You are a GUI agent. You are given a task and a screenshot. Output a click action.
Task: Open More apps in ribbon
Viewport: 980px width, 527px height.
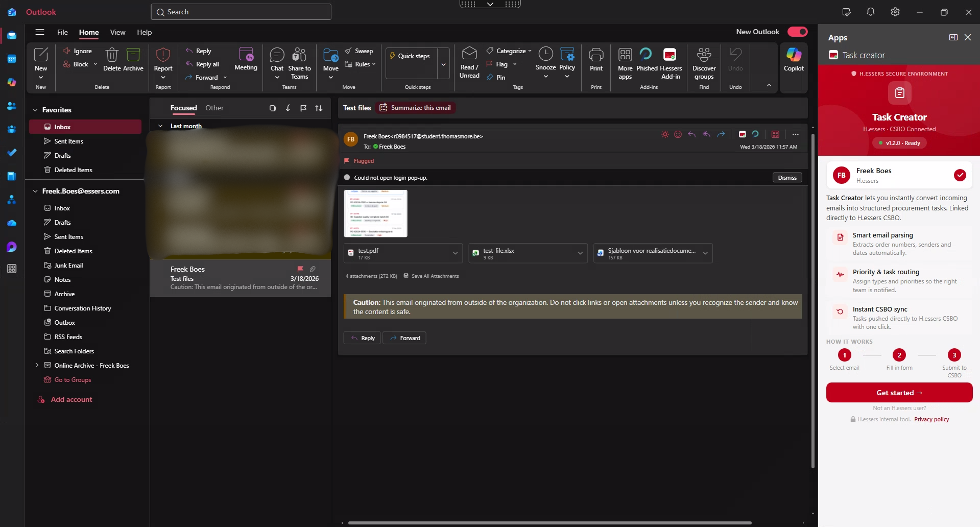click(x=625, y=63)
